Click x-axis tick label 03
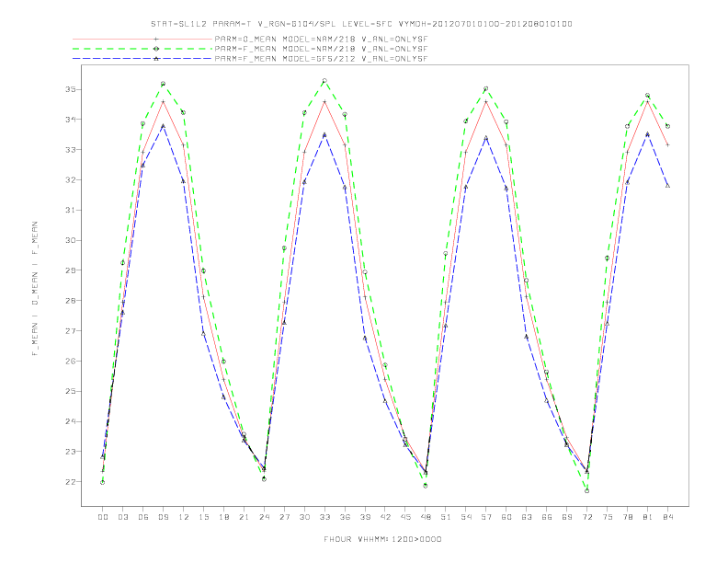728x563 pixels. [x=123, y=517]
